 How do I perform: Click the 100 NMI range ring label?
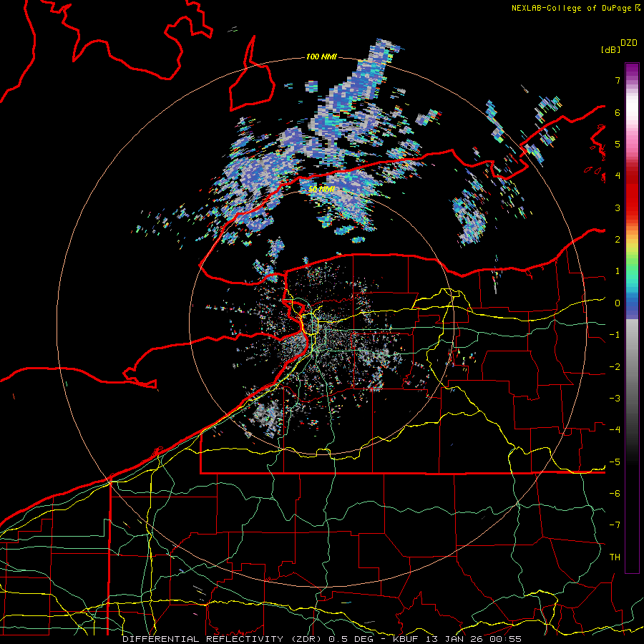tap(321, 57)
